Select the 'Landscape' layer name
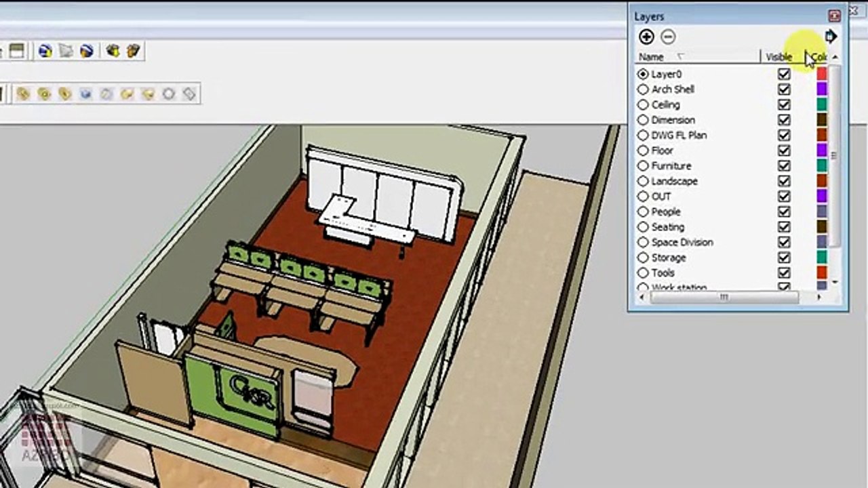Viewport: 868px width, 488px height. (x=675, y=182)
